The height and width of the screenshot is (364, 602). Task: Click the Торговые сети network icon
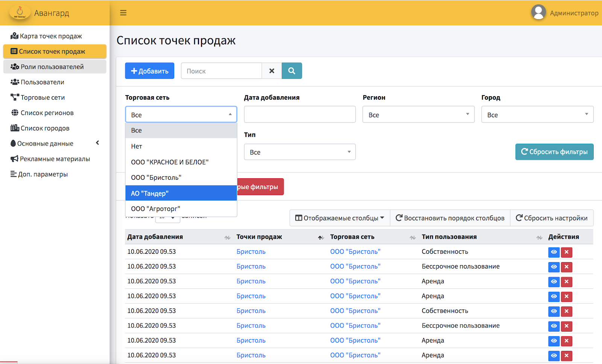(x=15, y=97)
